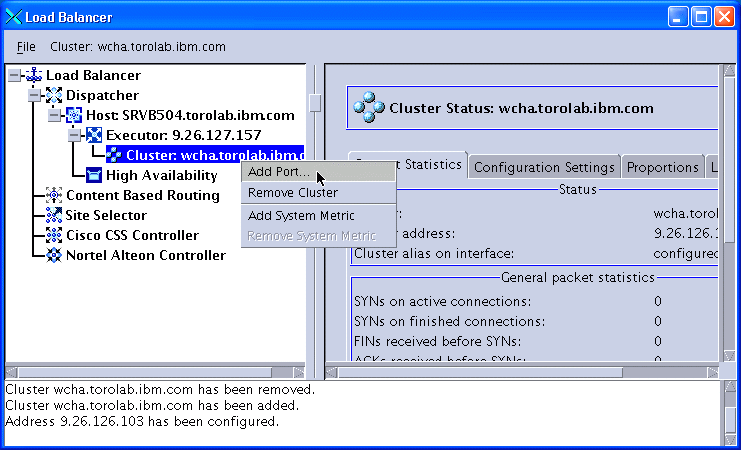
Task: Click 'Address 9.26.126.103 has been configured.' message
Action: point(142,421)
